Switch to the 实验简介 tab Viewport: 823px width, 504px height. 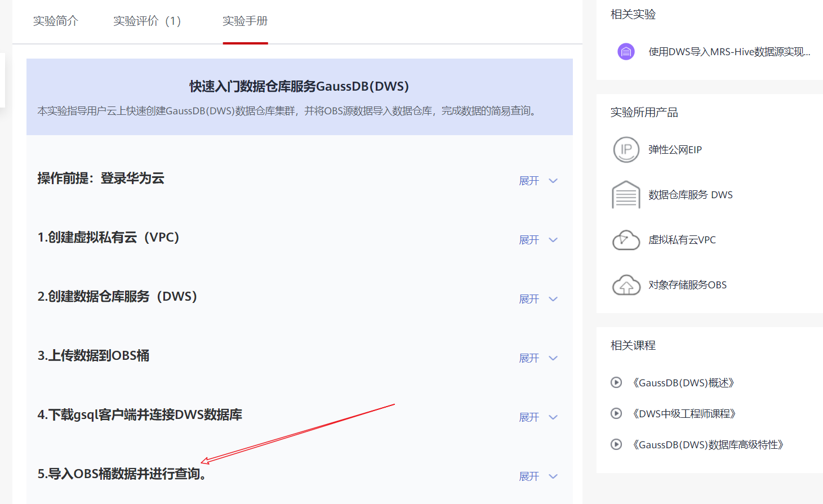(56, 21)
